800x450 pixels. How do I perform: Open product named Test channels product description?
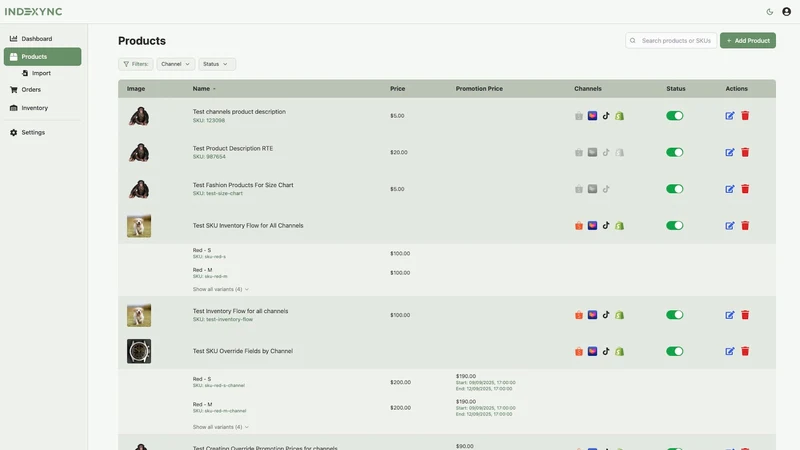pyautogui.click(x=239, y=112)
